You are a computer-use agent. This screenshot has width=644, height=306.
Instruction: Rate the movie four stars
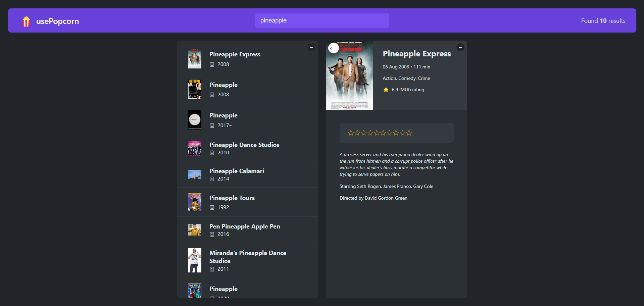pos(370,133)
